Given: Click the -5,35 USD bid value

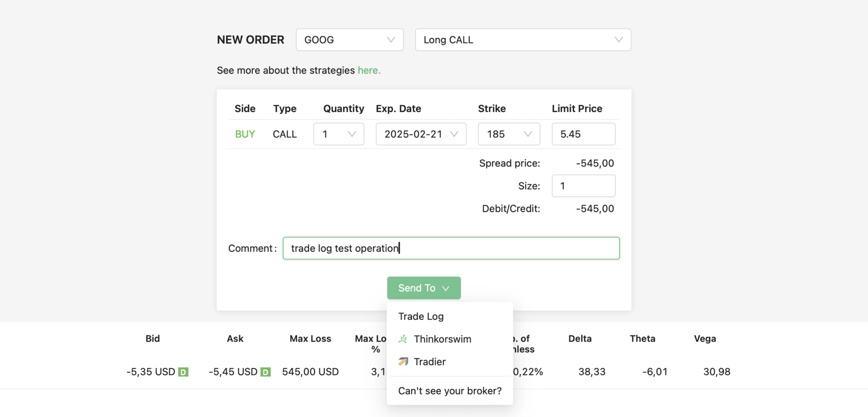Looking at the screenshot, I should 151,372.
